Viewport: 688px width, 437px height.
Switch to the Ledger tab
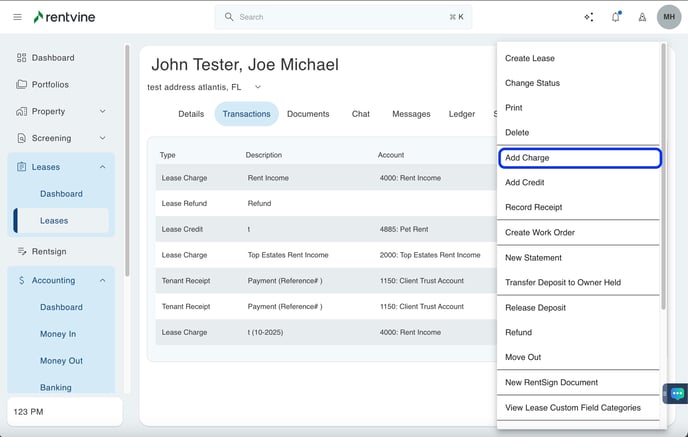(461, 114)
